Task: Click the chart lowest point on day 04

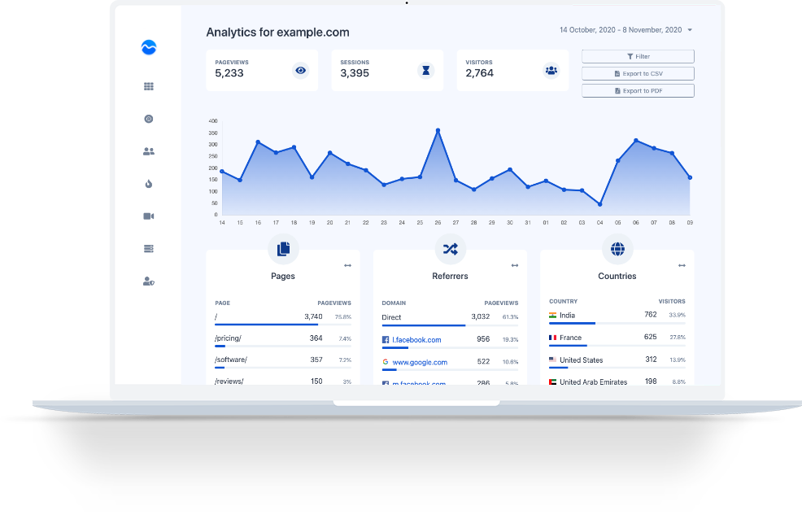Action: tap(600, 204)
